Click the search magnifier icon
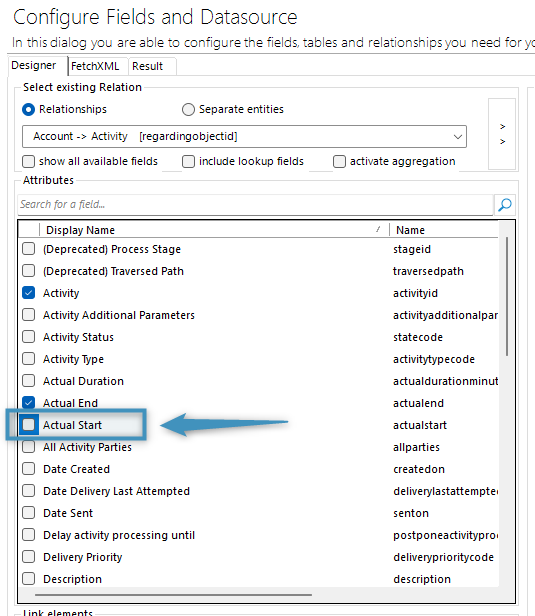535x616 pixels. coord(505,205)
